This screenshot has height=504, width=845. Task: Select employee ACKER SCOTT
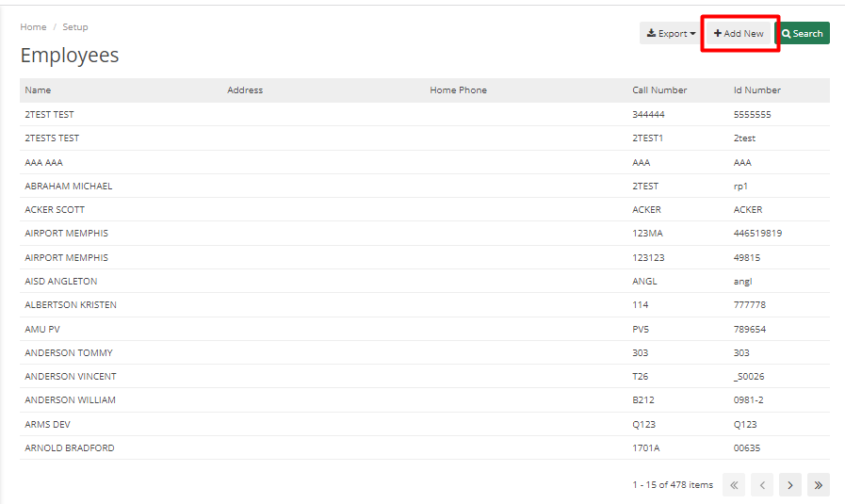[x=55, y=210]
